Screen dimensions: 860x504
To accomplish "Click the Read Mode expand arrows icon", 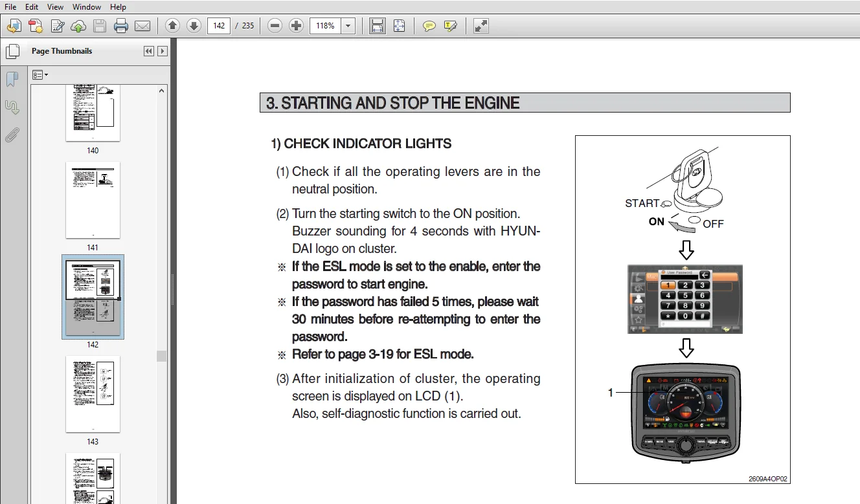I will (481, 26).
